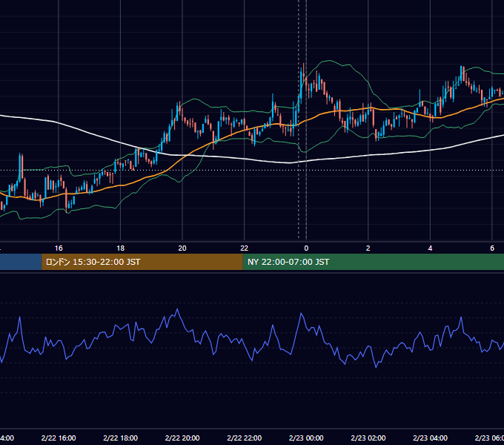Click the 22 hour label on price chart axis
504x445 pixels.
pyautogui.click(x=245, y=248)
